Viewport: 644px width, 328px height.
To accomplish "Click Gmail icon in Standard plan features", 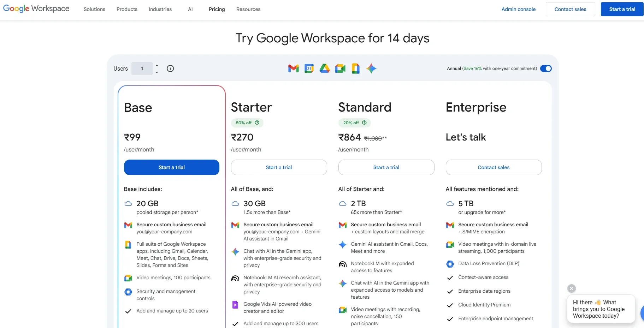I will click(343, 225).
